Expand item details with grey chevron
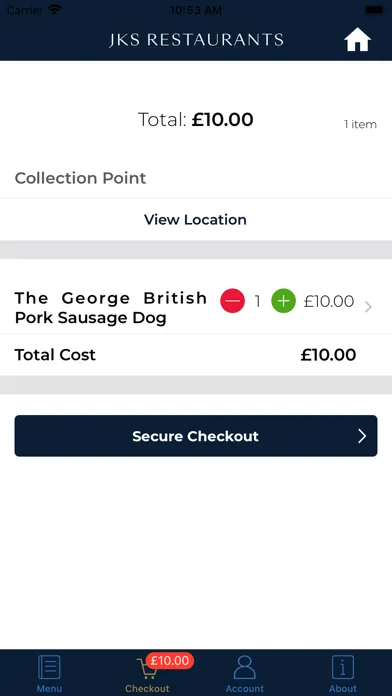The height and width of the screenshot is (696, 392). 368,307
